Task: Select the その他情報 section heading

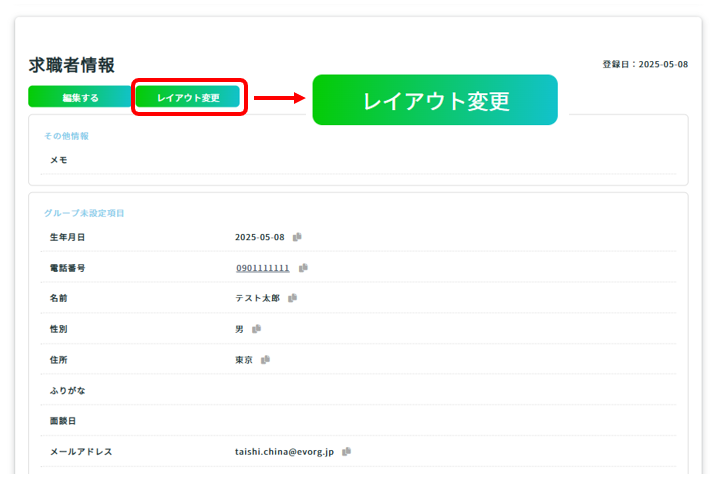Action: 66,136
